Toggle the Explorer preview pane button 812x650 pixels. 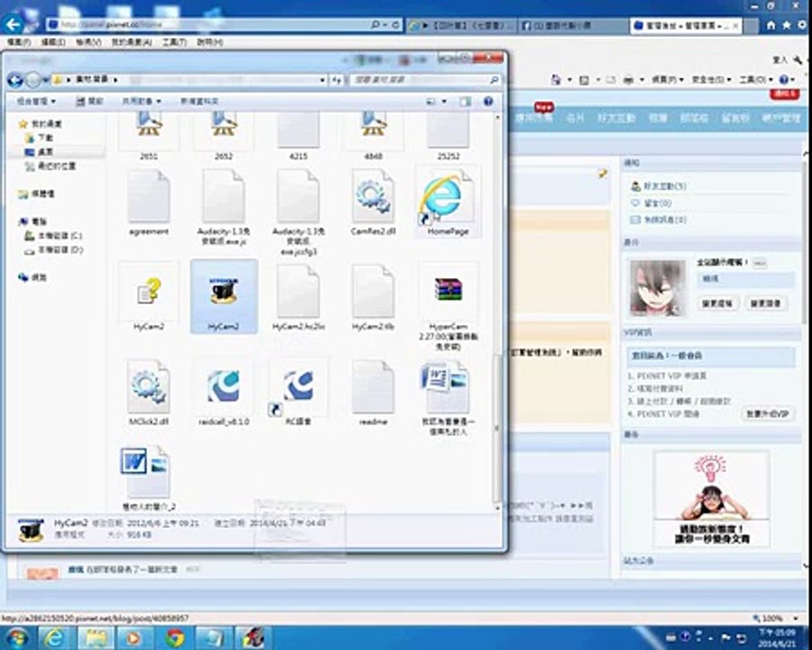pos(466,102)
